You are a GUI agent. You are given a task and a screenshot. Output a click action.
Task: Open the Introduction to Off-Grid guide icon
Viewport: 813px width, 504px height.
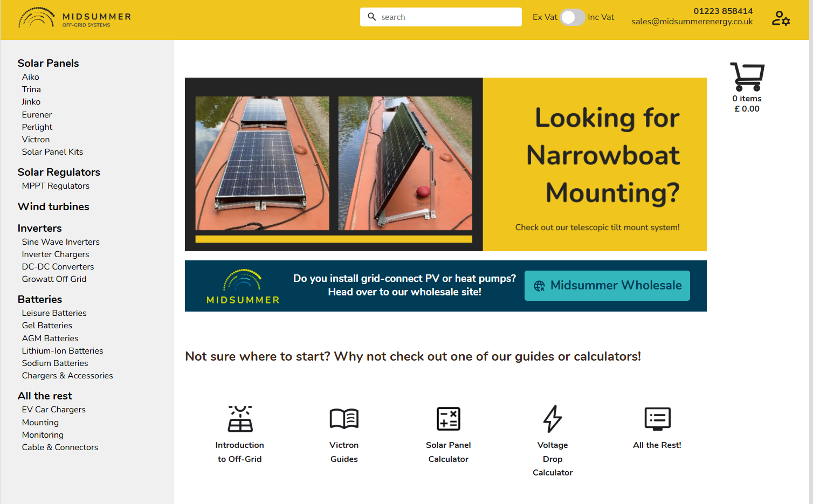[240, 419]
